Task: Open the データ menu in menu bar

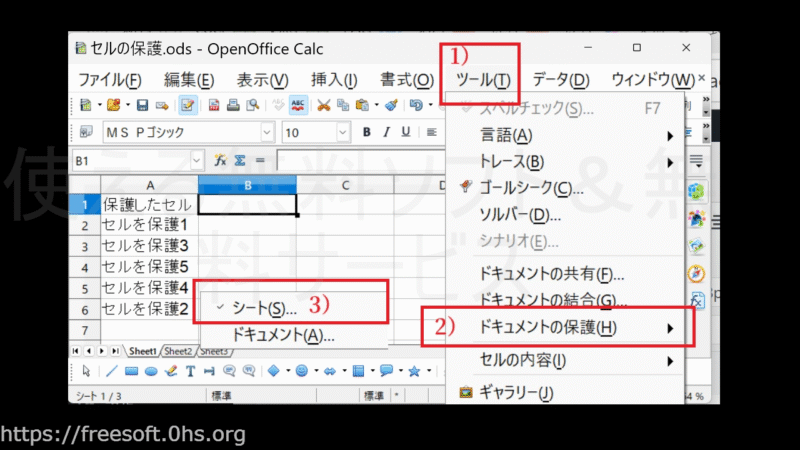Action: click(x=560, y=80)
